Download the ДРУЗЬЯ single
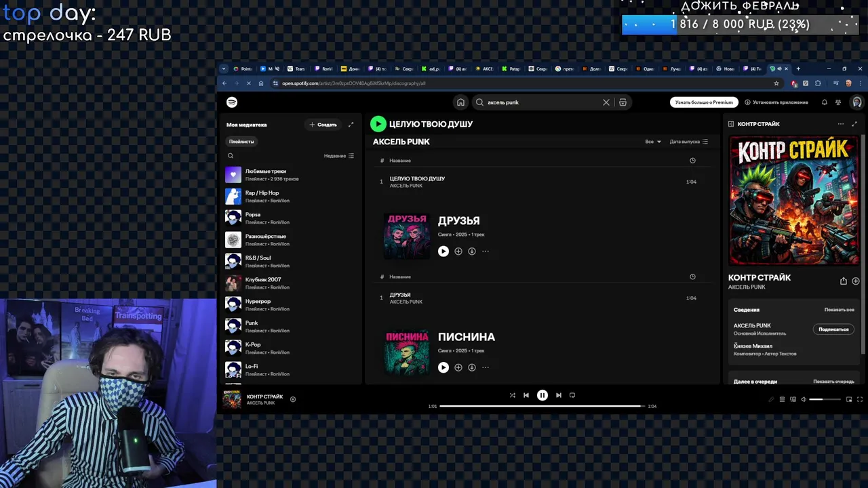This screenshot has width=868, height=488. pos(472,251)
